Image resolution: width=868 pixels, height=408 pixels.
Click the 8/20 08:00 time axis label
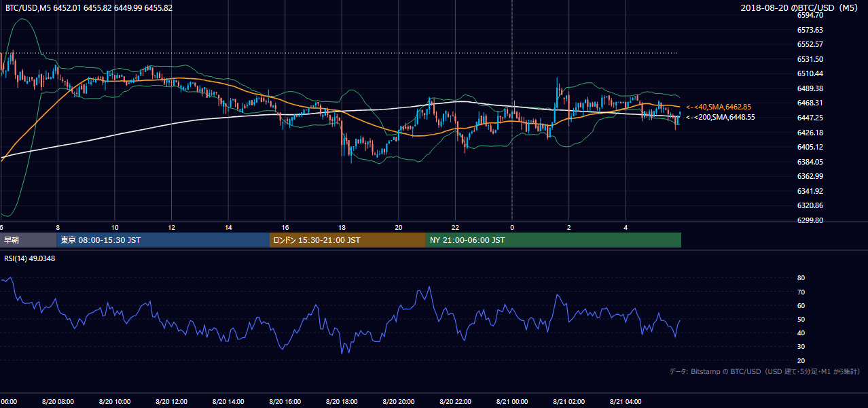58,402
